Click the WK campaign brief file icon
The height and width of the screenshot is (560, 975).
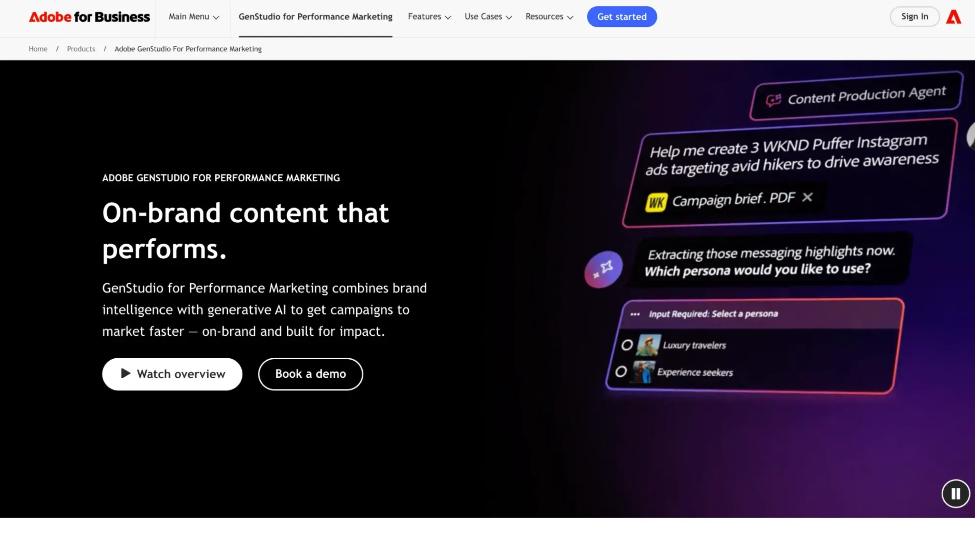click(657, 200)
